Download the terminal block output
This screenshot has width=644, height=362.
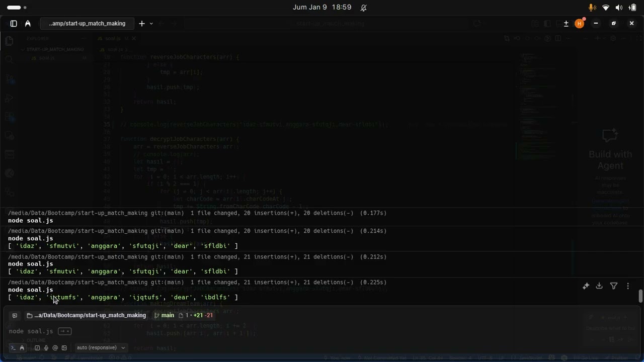click(599, 286)
